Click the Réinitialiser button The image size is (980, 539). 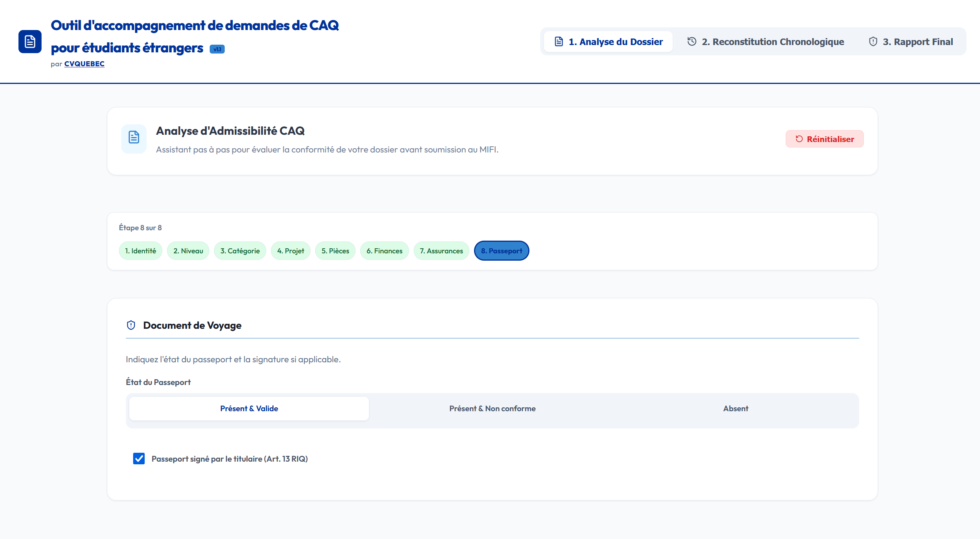pyautogui.click(x=824, y=139)
